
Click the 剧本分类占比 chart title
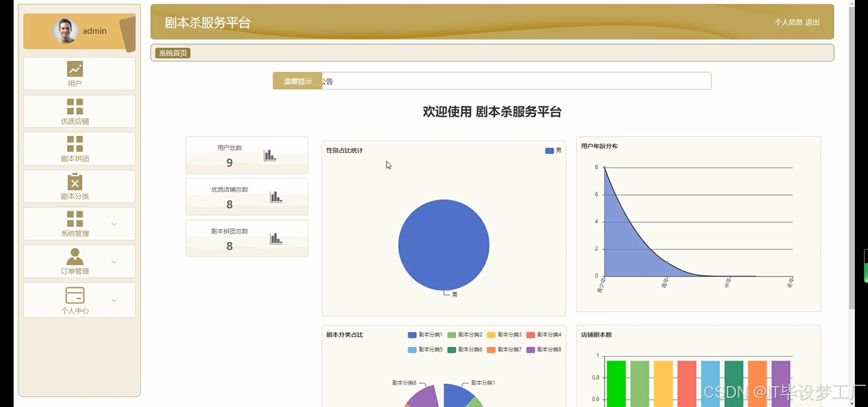tap(344, 335)
